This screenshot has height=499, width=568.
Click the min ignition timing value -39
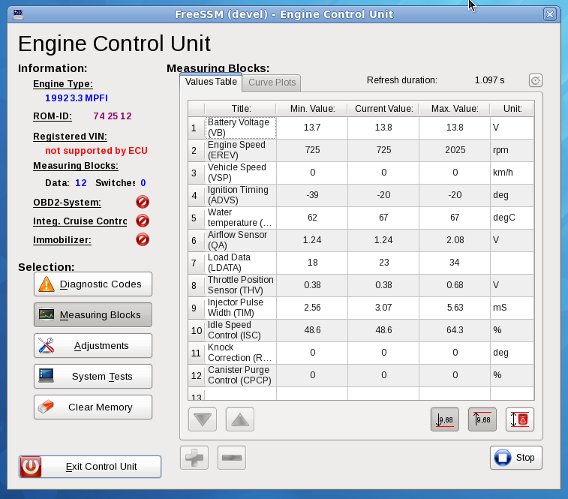312,195
